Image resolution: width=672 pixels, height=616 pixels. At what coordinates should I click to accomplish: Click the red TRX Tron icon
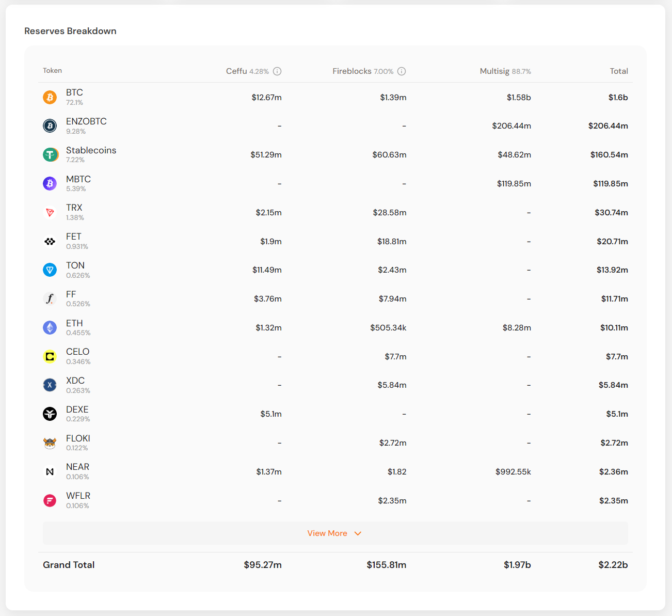click(50, 212)
